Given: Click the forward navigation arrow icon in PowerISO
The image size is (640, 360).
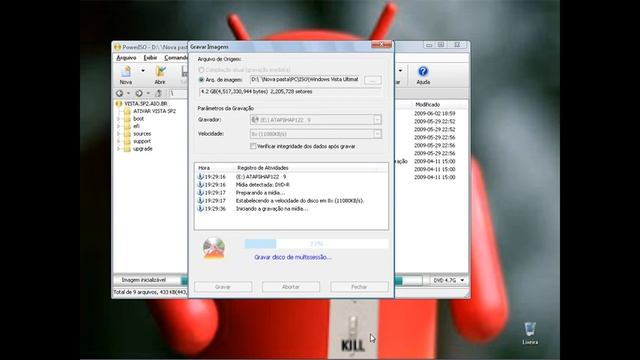Looking at the screenshot, I should tap(139, 93).
